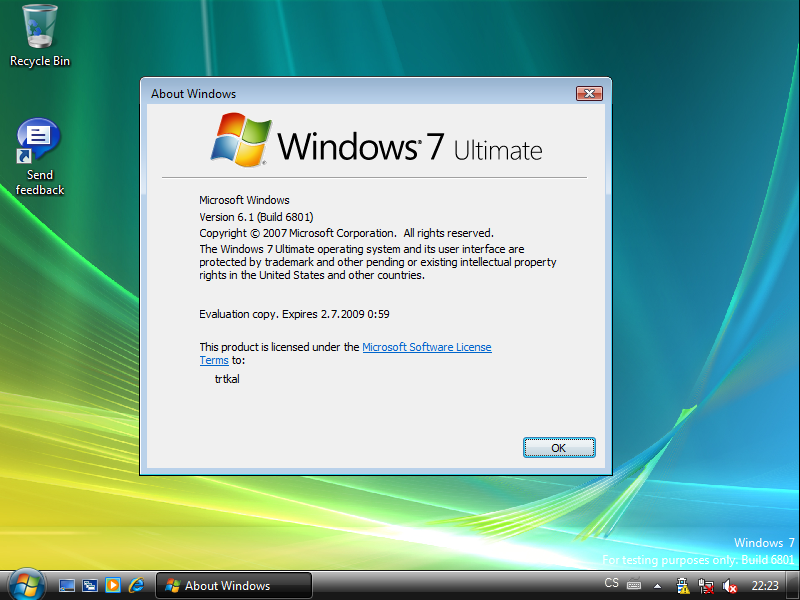This screenshot has width=800, height=600.
Task: Click the Version 6.1 (Build 6801) text
Action: click(x=256, y=217)
